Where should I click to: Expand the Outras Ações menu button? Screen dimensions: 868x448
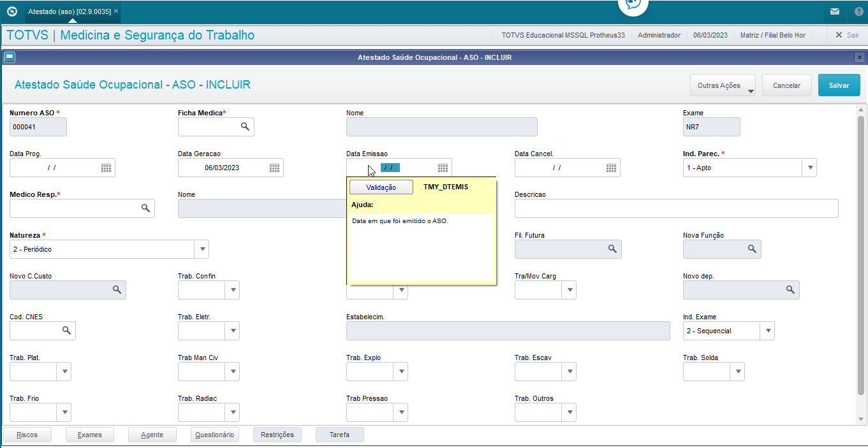click(x=723, y=85)
